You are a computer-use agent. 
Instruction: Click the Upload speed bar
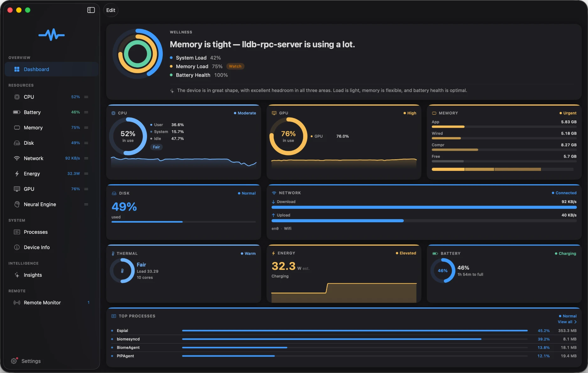point(424,221)
